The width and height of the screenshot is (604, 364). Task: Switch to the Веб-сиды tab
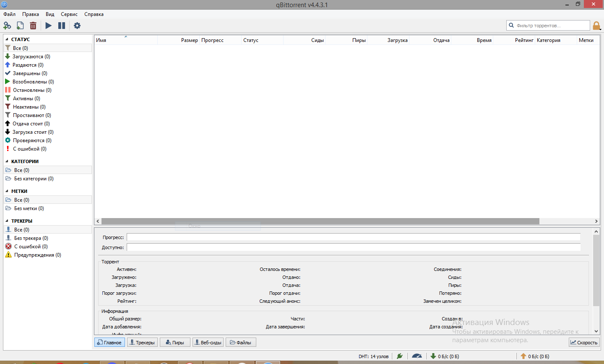[x=208, y=343]
